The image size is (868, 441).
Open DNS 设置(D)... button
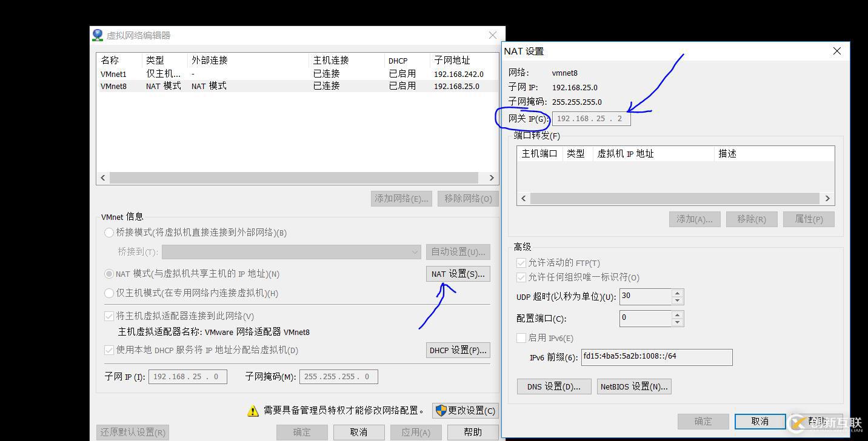pyautogui.click(x=554, y=386)
